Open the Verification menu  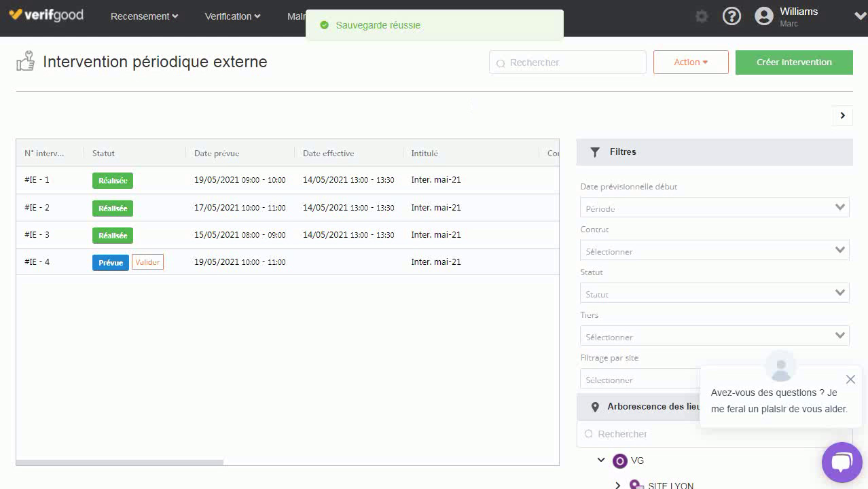click(x=232, y=16)
